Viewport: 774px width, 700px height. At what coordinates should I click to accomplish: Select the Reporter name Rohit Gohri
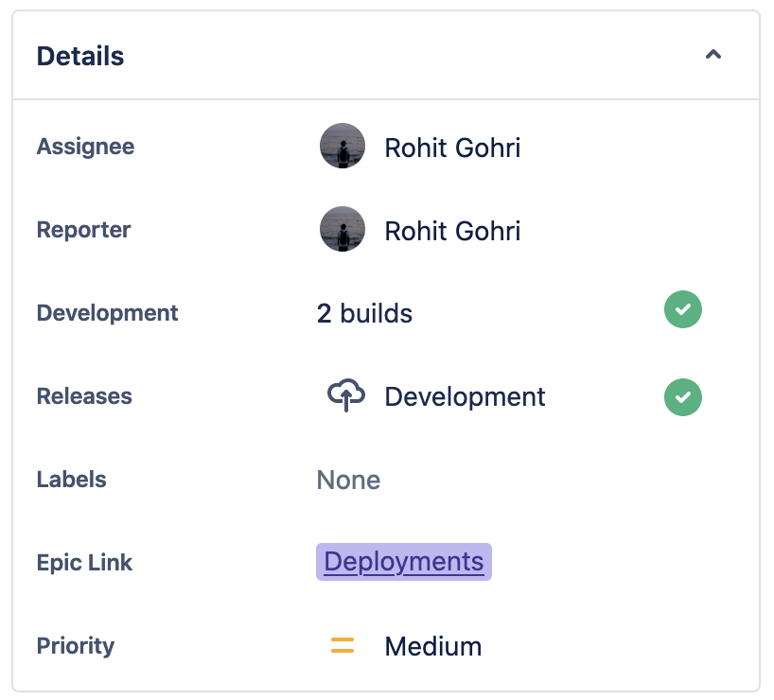[452, 231]
